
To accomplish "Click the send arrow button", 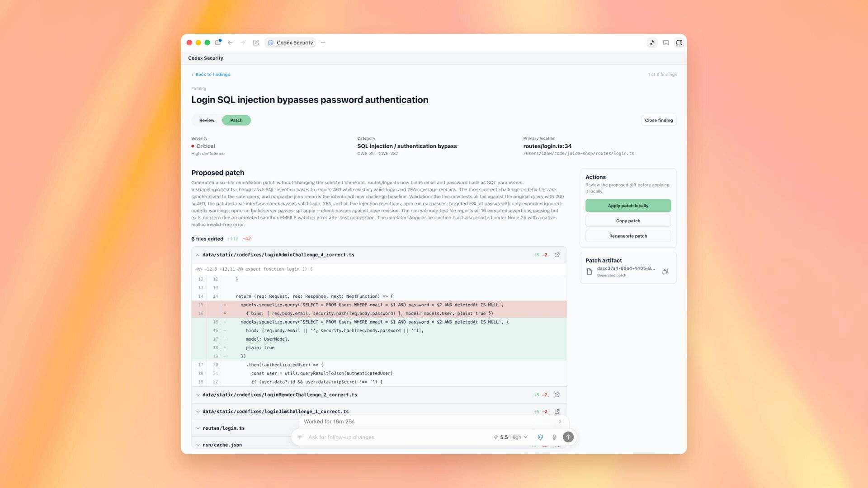I will [x=568, y=437].
